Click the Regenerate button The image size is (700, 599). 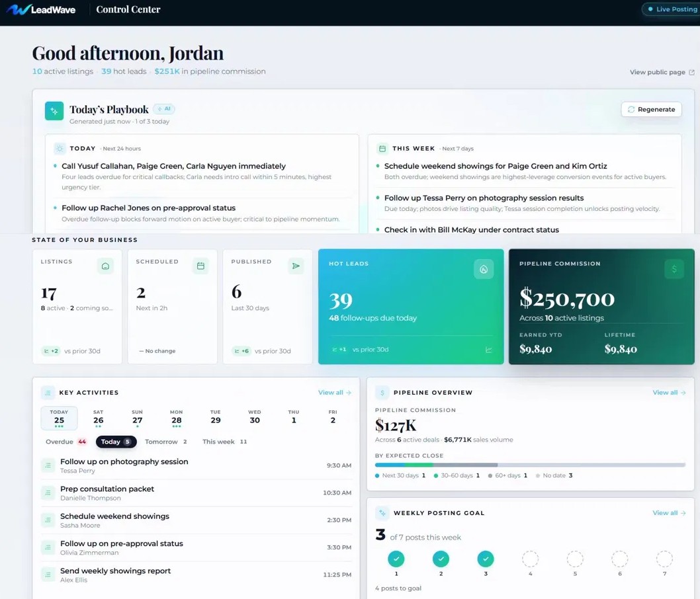click(651, 109)
